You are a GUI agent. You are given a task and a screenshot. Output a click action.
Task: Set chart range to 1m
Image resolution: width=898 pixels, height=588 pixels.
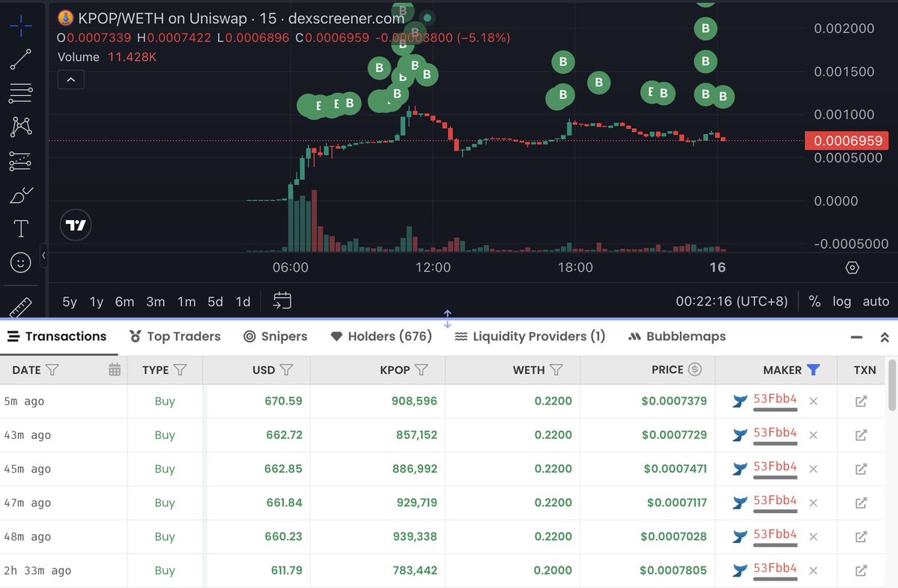[x=186, y=302]
